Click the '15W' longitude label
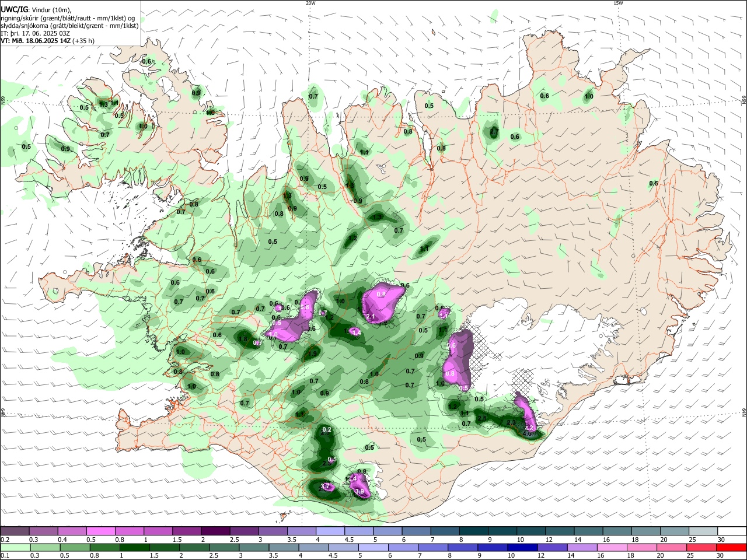The height and width of the screenshot is (560, 747). [x=618, y=3]
